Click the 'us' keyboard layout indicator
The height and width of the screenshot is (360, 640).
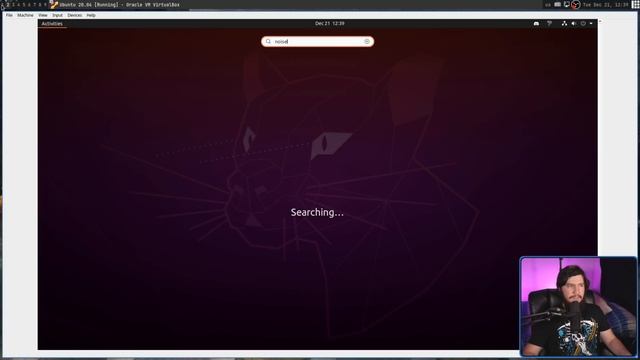pos(548,5)
